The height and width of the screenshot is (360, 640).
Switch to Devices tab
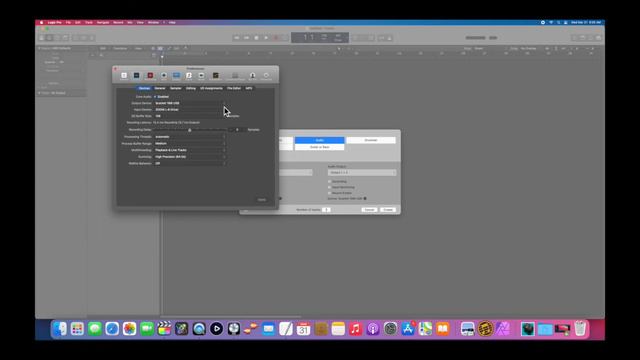pos(144,88)
